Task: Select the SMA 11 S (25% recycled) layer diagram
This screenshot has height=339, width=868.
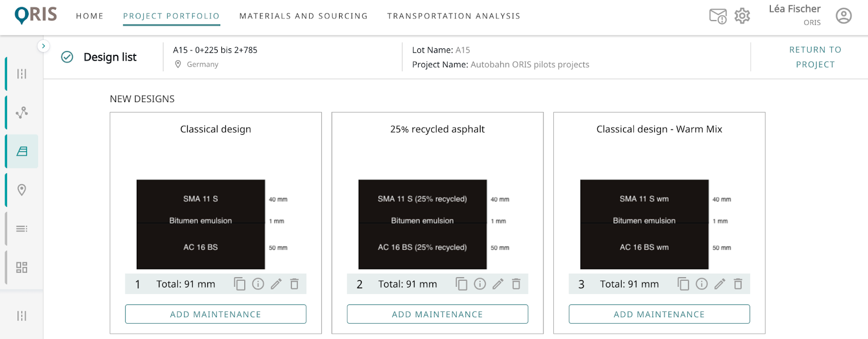Action: pos(422,199)
